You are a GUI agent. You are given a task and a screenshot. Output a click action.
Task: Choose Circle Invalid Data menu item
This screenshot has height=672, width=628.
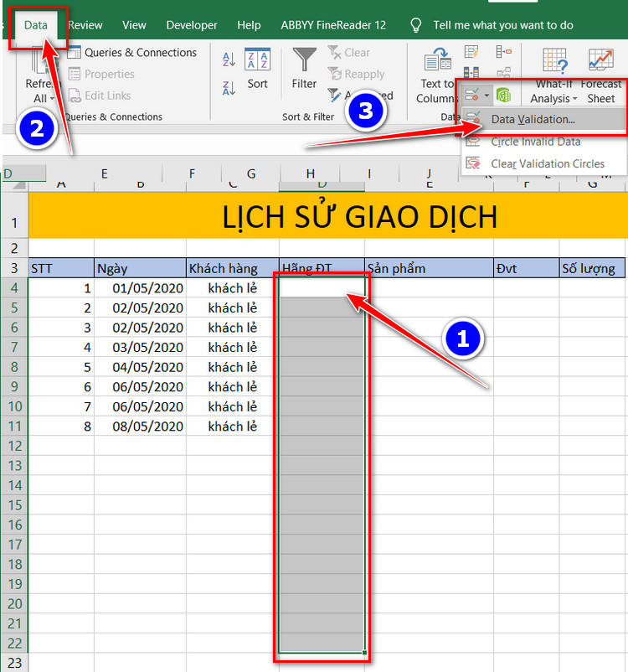(x=543, y=142)
